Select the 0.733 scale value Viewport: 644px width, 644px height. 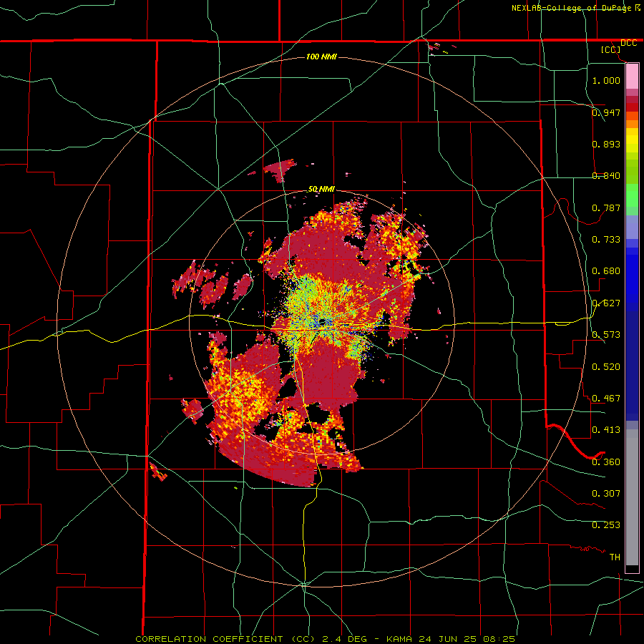click(x=606, y=240)
